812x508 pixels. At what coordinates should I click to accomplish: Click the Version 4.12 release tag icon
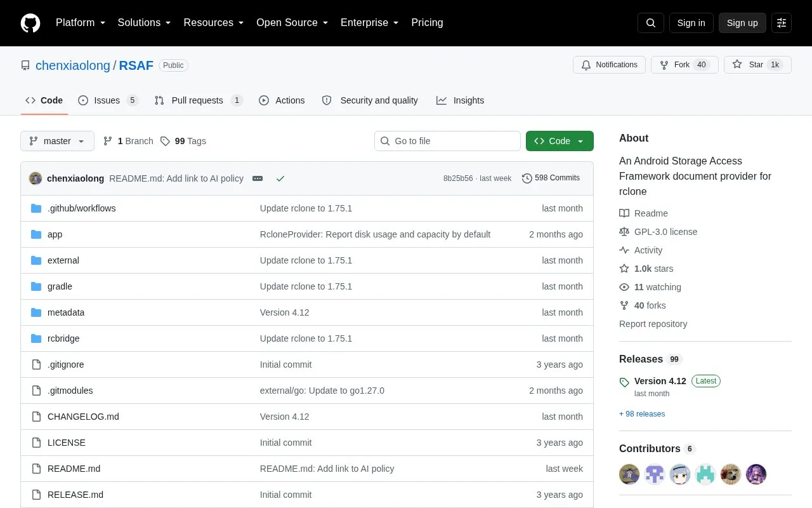[624, 382]
